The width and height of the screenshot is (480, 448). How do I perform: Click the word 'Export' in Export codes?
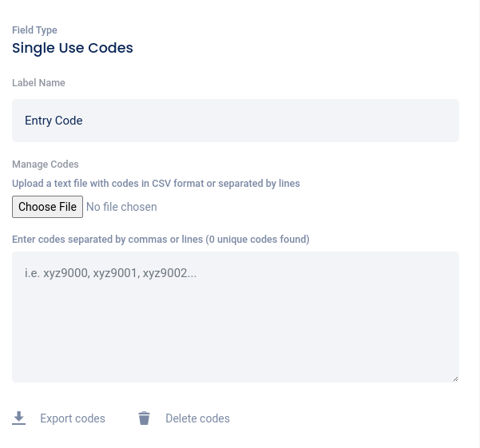click(56, 418)
